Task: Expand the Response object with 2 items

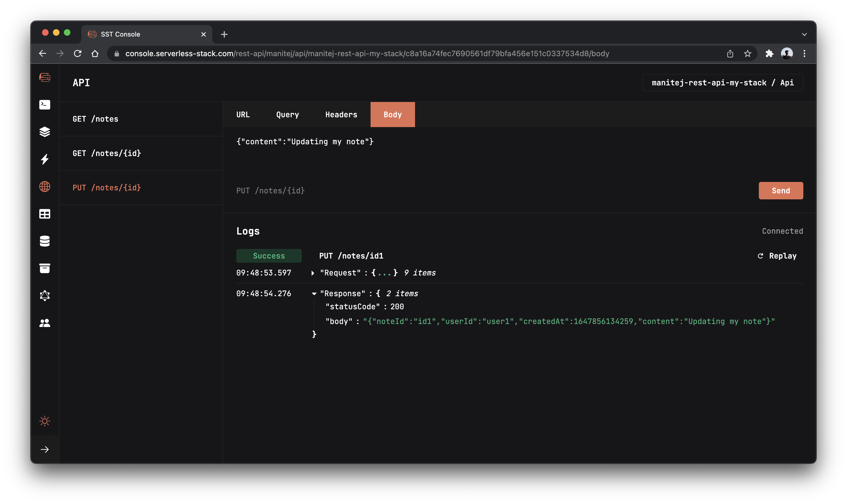Action: [313, 293]
